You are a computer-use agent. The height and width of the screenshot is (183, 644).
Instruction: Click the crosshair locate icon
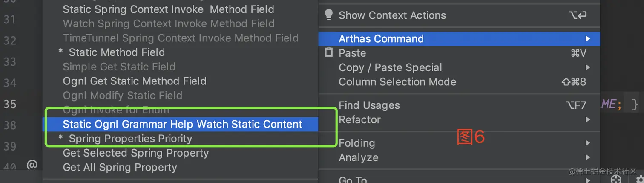615,180
